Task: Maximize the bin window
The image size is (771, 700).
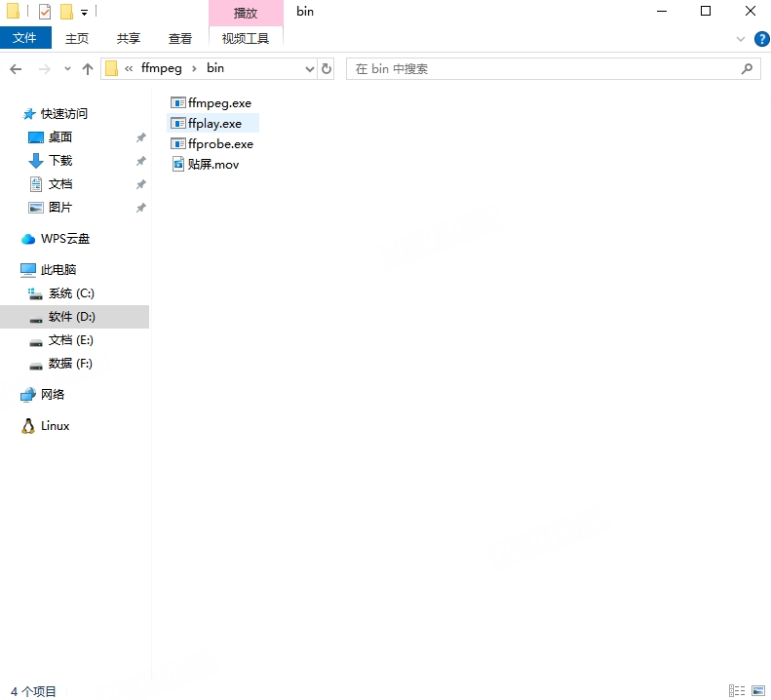Action: pos(706,11)
